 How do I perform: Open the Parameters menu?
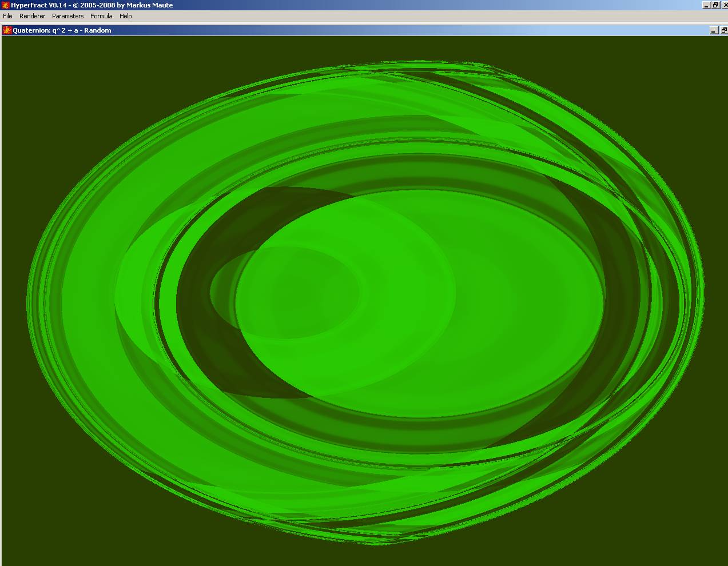pos(67,16)
